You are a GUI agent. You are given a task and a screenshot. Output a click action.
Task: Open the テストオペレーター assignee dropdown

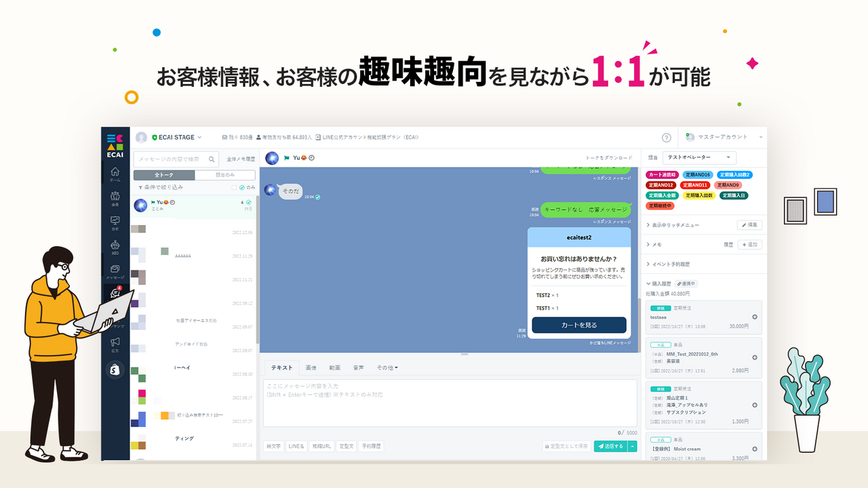[698, 157]
